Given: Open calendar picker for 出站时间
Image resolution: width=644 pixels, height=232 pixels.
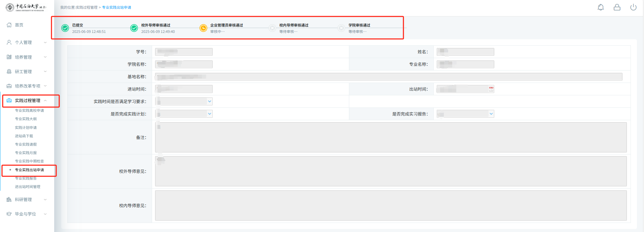Looking at the screenshot, I should [x=491, y=89].
